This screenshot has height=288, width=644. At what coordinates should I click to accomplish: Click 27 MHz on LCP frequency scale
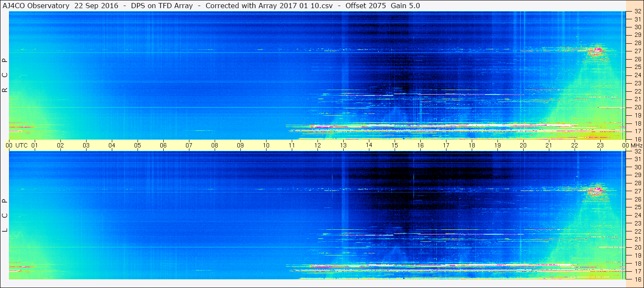[x=638, y=191]
